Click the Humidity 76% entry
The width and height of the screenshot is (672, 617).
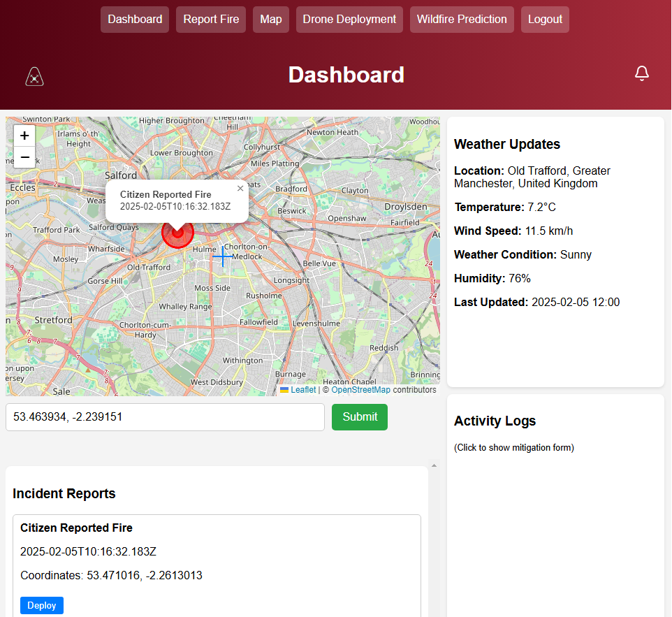point(492,279)
